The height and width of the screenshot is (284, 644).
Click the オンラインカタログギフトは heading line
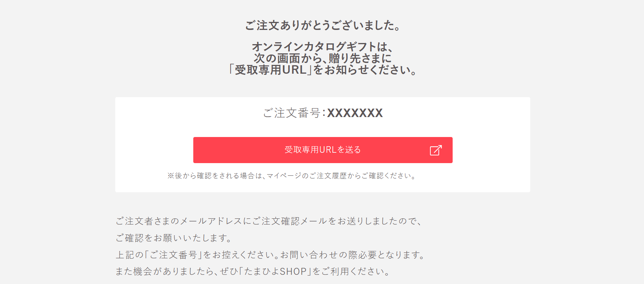[323, 47]
